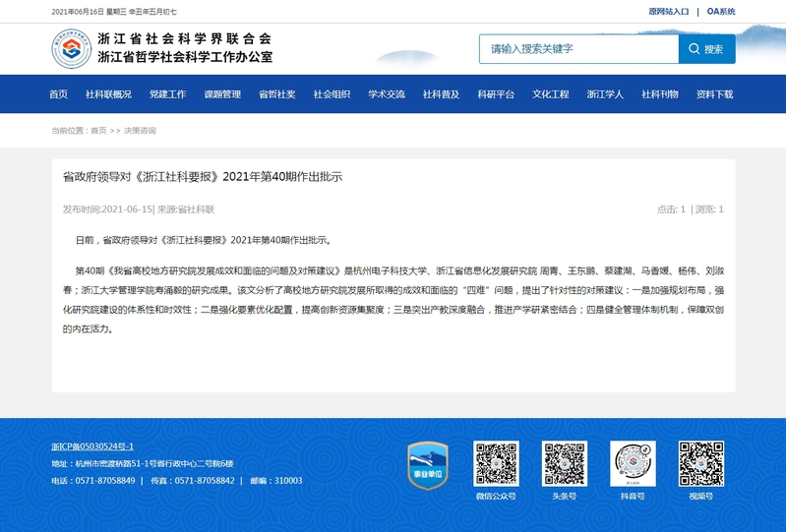Screen dimensions: 786x532
Task: Click the 事业单位 shield badge in footer
Action: pyautogui.click(x=428, y=465)
